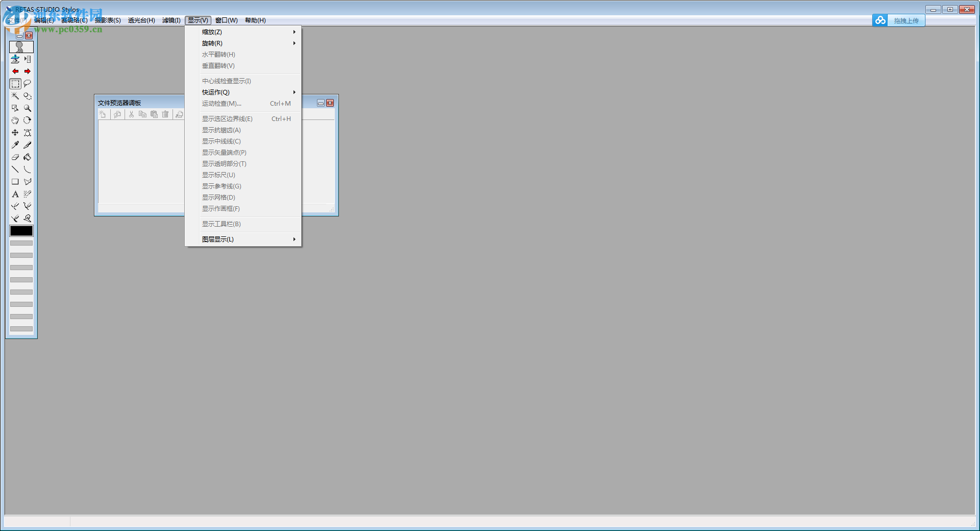Select the rectangular marquee selection tool

click(x=15, y=84)
